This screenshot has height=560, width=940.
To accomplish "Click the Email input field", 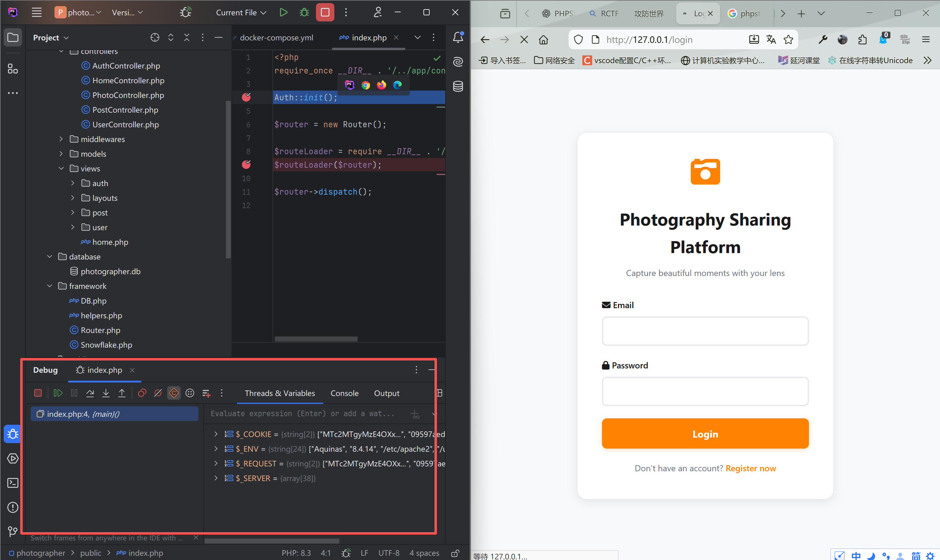I will [x=705, y=331].
